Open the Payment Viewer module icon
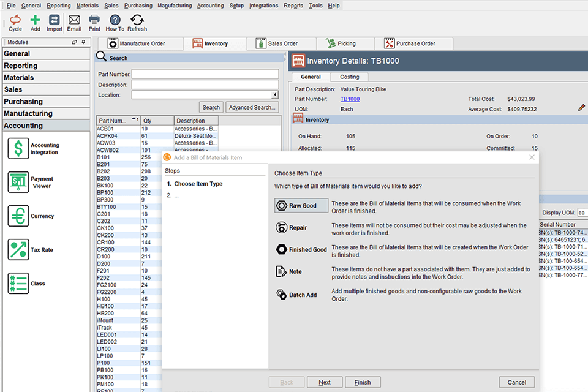Image resolution: width=588 pixels, height=392 pixels. tap(18, 183)
